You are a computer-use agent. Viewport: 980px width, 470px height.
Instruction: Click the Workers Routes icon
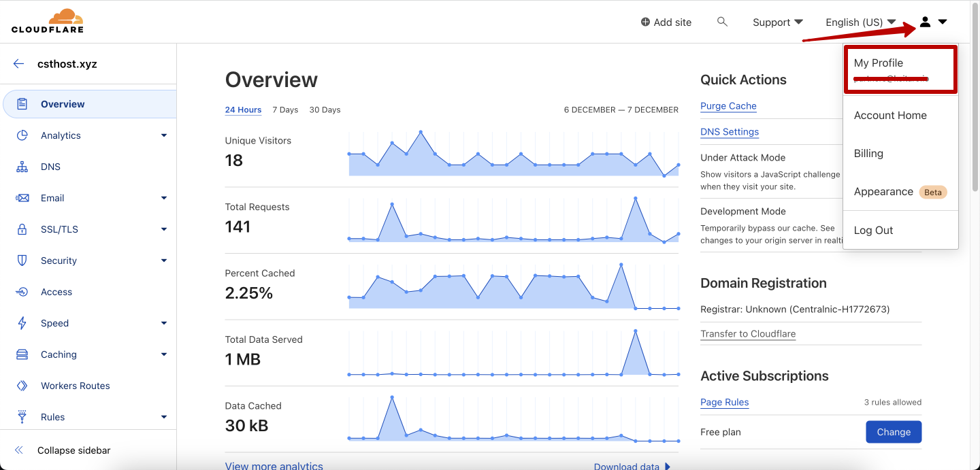coord(22,386)
